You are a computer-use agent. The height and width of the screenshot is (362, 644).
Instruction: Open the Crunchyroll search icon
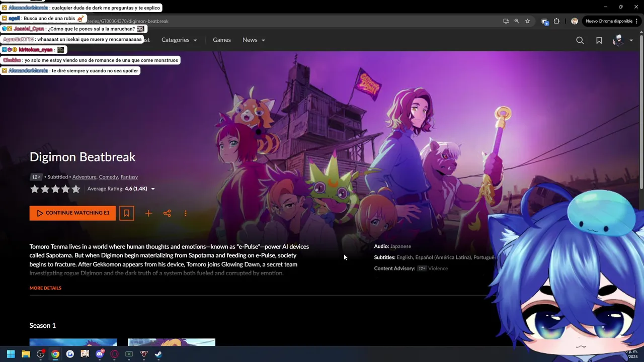(x=580, y=40)
